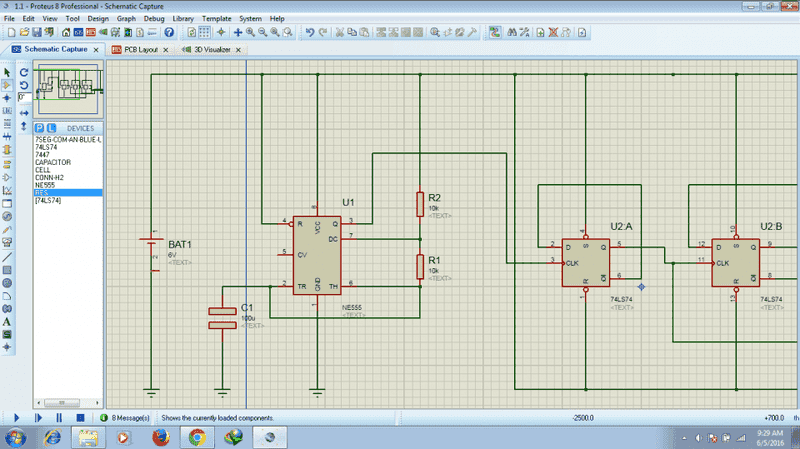Click the 'L' library manage button

point(50,129)
